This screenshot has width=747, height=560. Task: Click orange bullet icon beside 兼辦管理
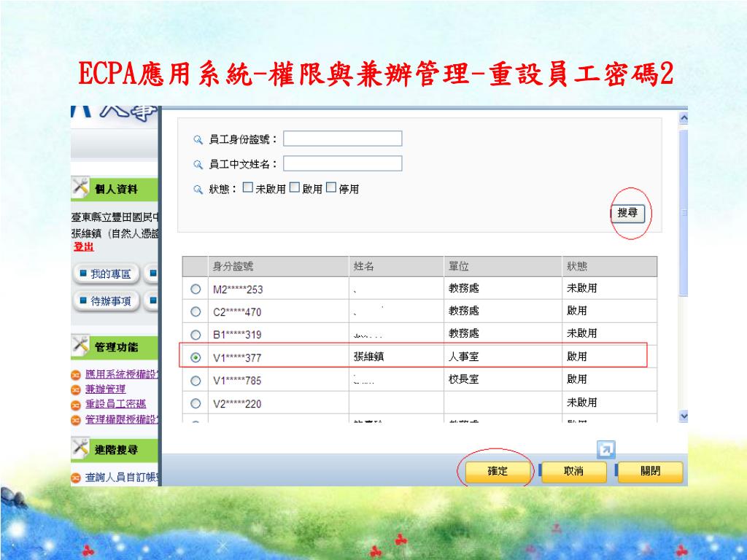click(x=76, y=389)
